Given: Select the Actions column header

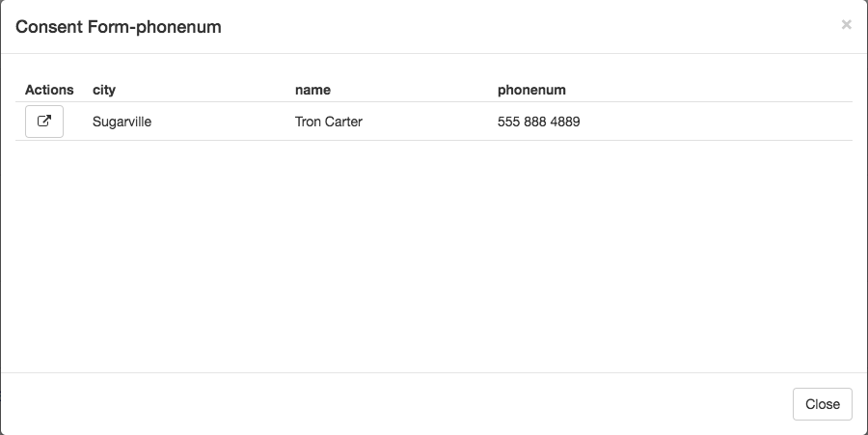Looking at the screenshot, I should (49, 90).
